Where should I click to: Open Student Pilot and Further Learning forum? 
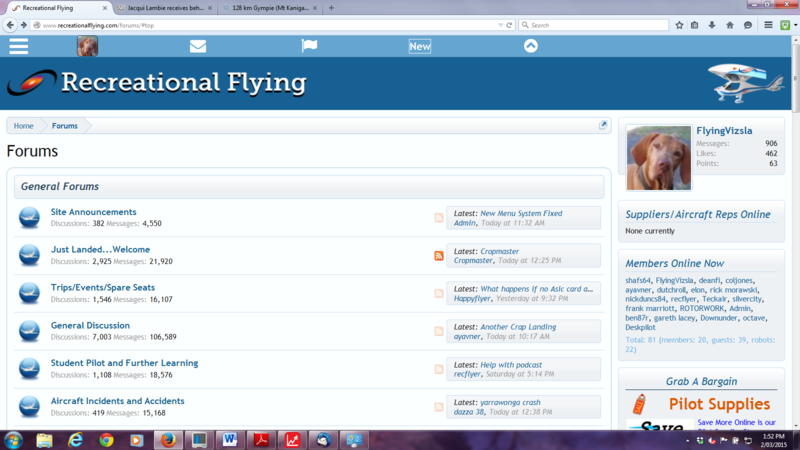[x=124, y=363]
